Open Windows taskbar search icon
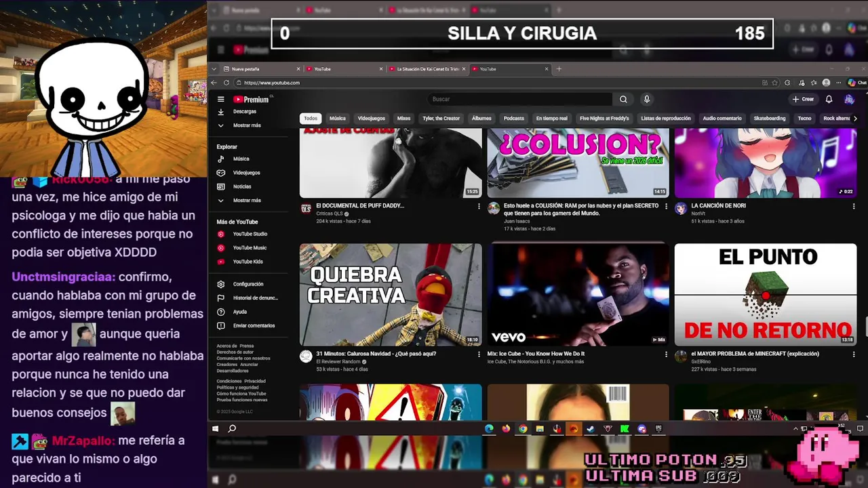The width and height of the screenshot is (868, 488). click(232, 428)
